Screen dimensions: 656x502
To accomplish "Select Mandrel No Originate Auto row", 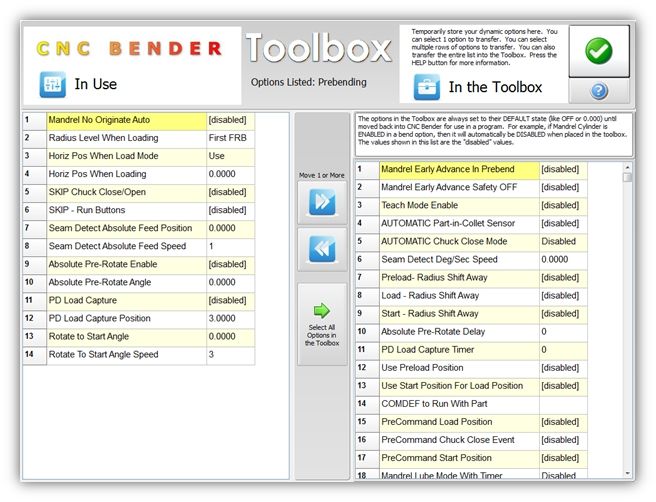I will pos(138,120).
